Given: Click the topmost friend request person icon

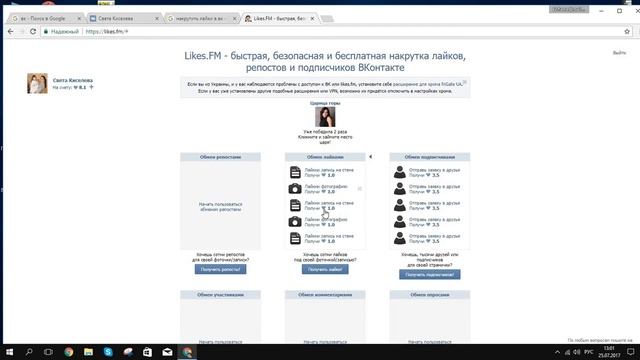Looking at the screenshot, I should click(400, 172).
